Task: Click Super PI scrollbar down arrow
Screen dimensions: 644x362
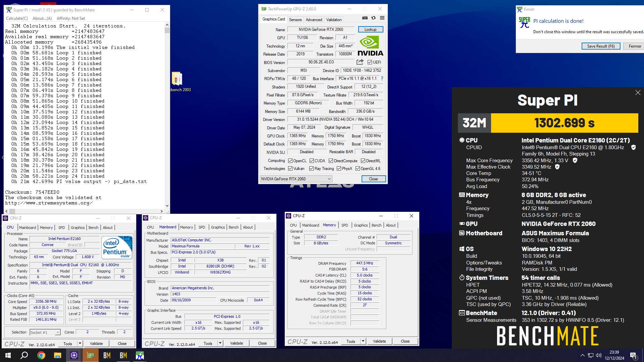Action: pos(167,206)
